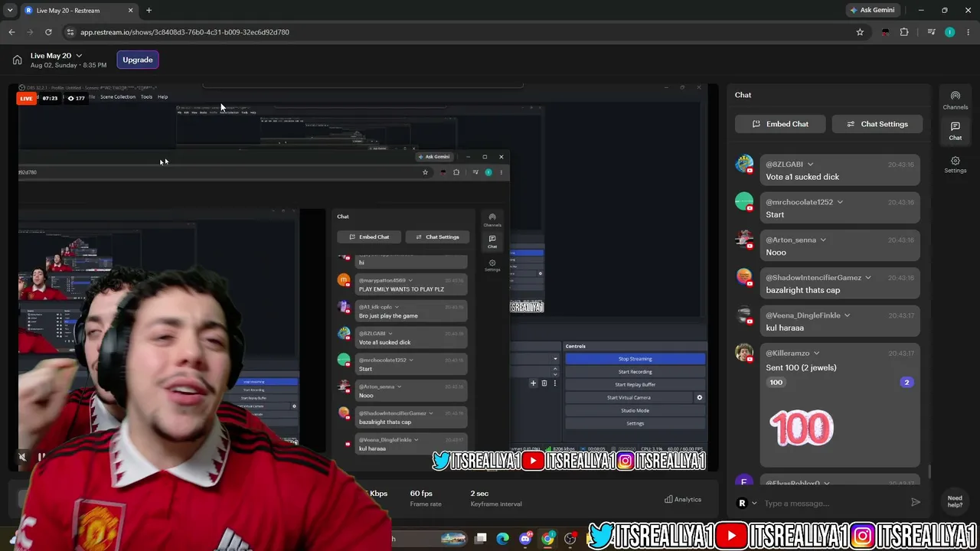Screen dimensions: 980x551
Task: Click the message 'bazalright thats cap'
Action: tap(803, 290)
